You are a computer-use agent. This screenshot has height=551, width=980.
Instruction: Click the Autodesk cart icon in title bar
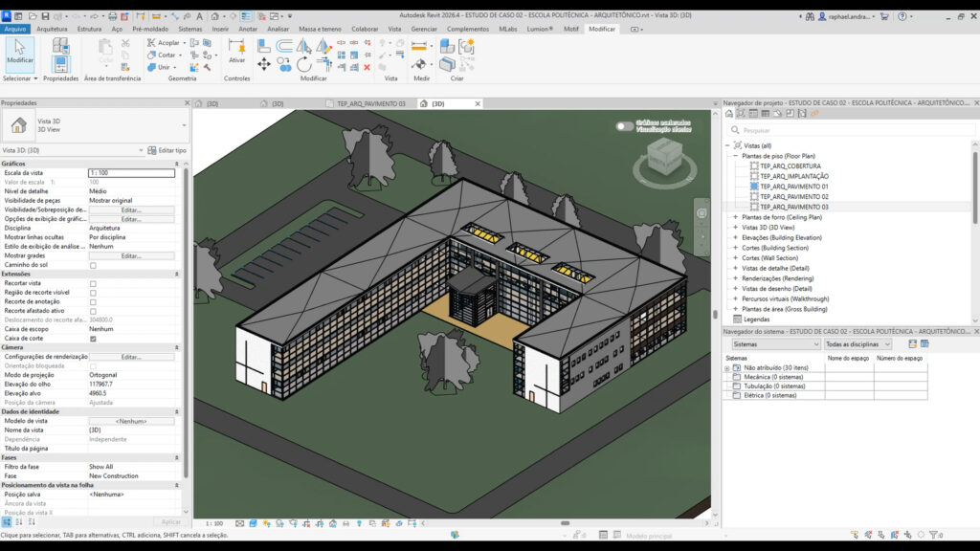click(883, 16)
